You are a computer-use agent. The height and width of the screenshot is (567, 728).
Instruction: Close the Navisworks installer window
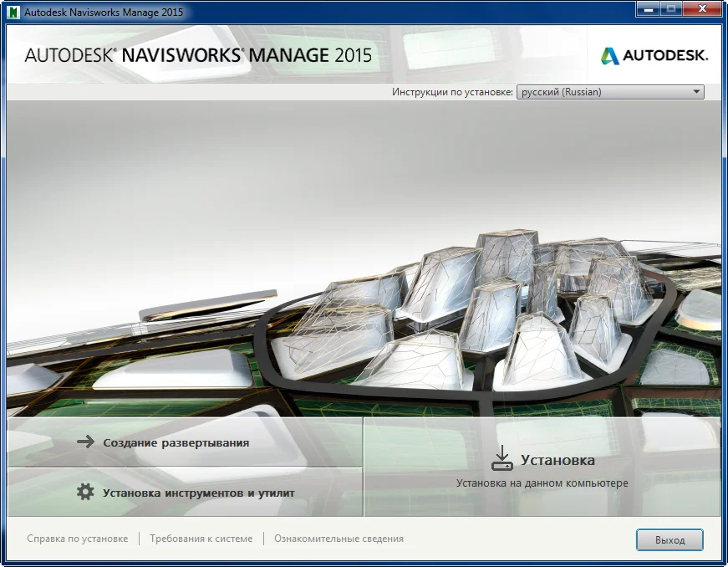coord(700,10)
